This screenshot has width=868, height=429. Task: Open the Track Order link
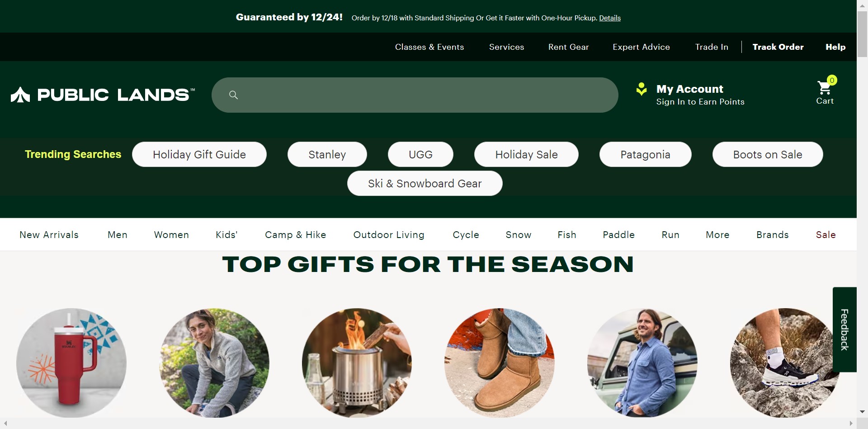tap(778, 47)
